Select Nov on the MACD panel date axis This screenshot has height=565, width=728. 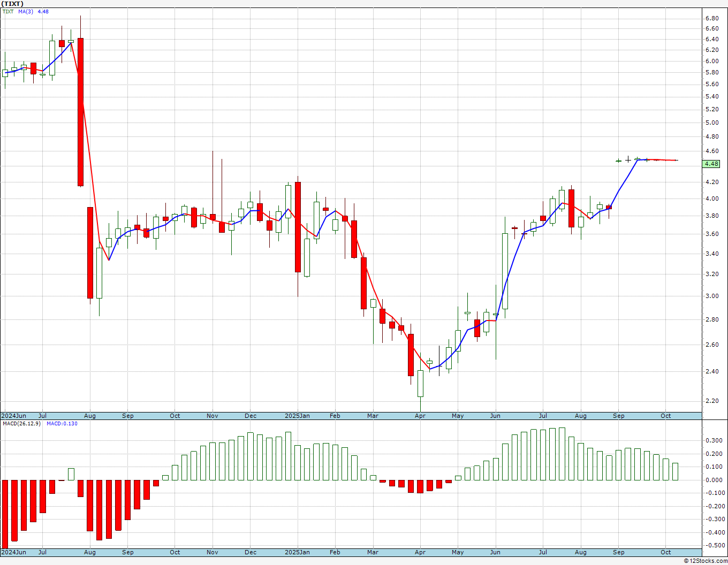point(213,552)
